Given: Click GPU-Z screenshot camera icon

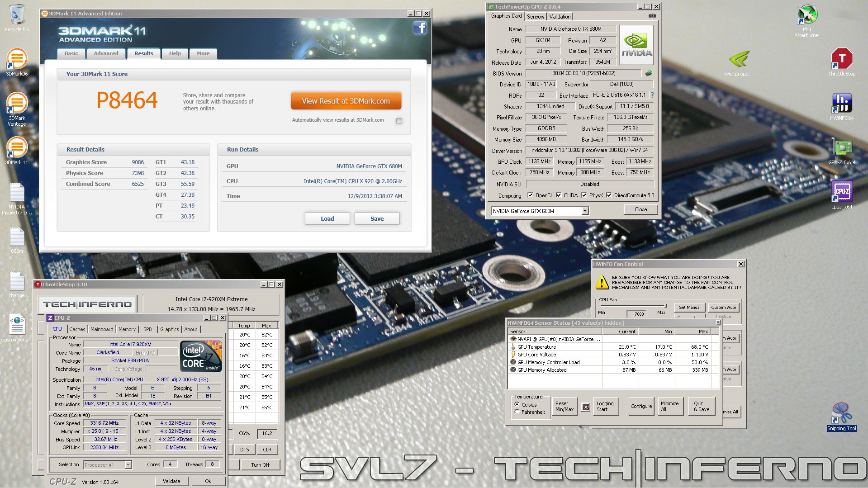Looking at the screenshot, I should click(652, 16).
